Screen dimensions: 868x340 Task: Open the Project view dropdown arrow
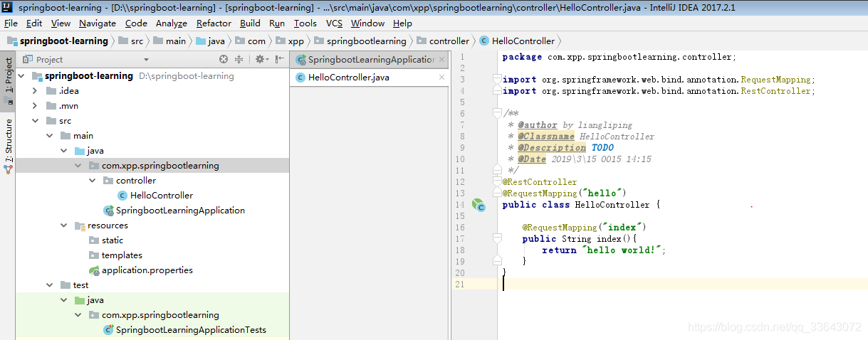coord(147,60)
